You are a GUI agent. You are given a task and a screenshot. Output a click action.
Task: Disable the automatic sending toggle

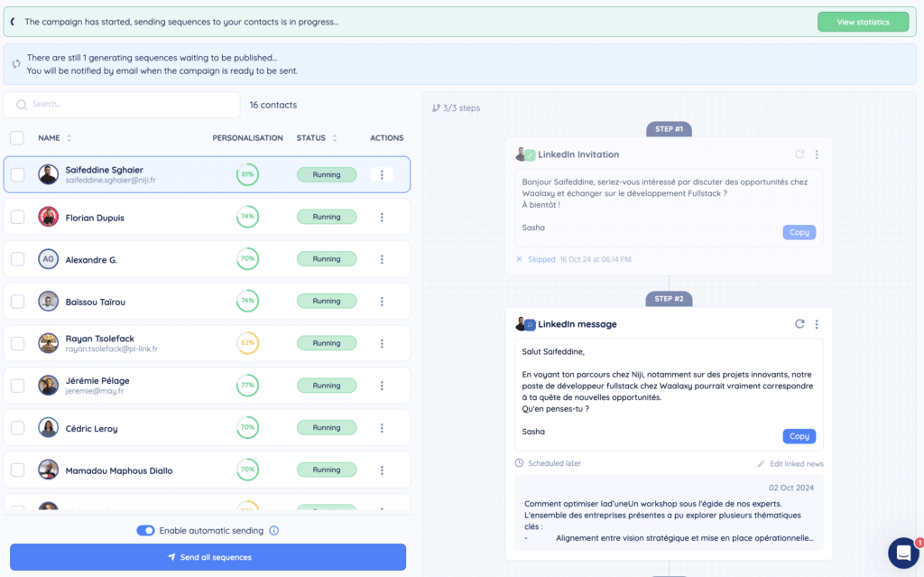(x=145, y=530)
